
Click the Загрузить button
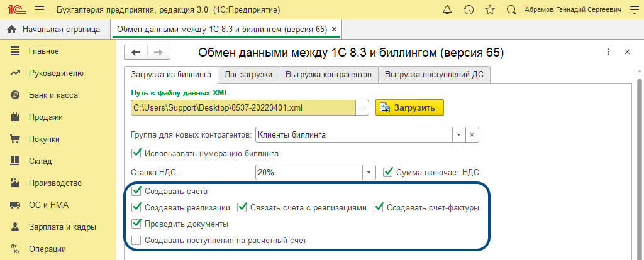[409, 108]
